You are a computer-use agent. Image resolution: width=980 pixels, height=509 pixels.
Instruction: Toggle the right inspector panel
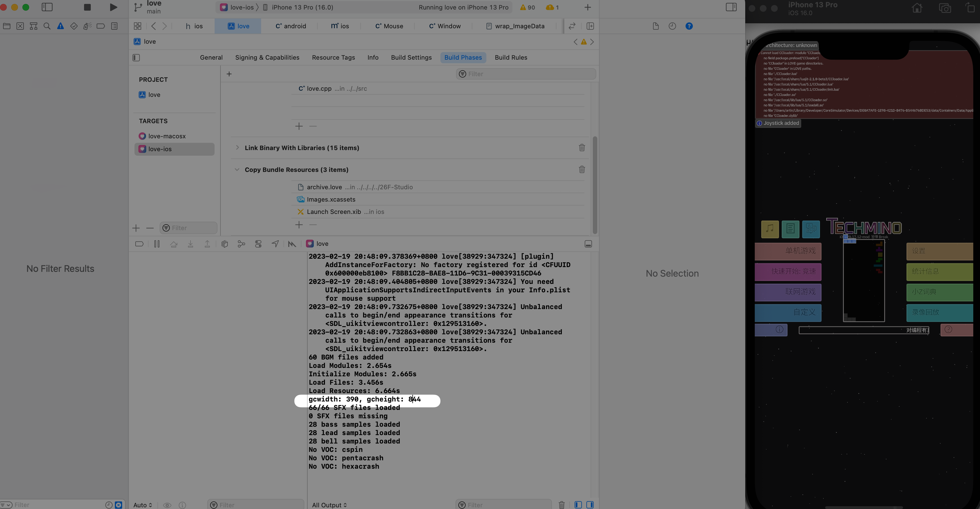pyautogui.click(x=731, y=7)
